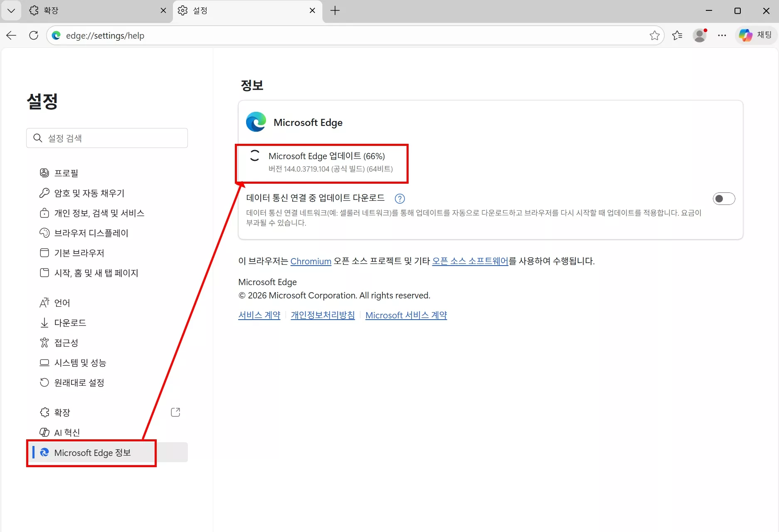Click the external link icon beside 확장

(175, 412)
